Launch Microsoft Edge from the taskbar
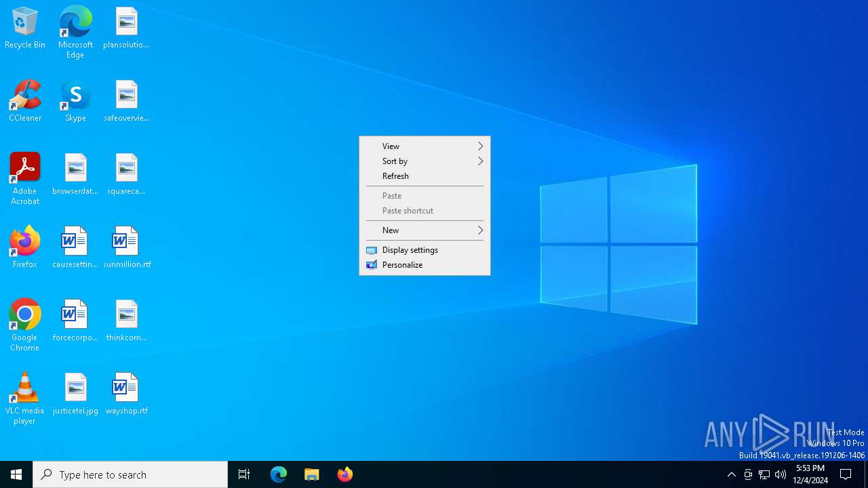 coord(279,474)
